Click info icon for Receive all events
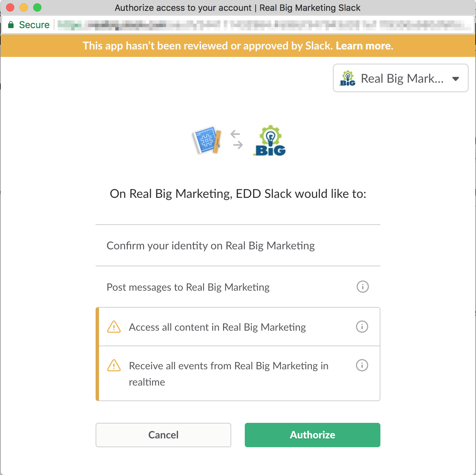This screenshot has height=475, width=476. (362, 366)
